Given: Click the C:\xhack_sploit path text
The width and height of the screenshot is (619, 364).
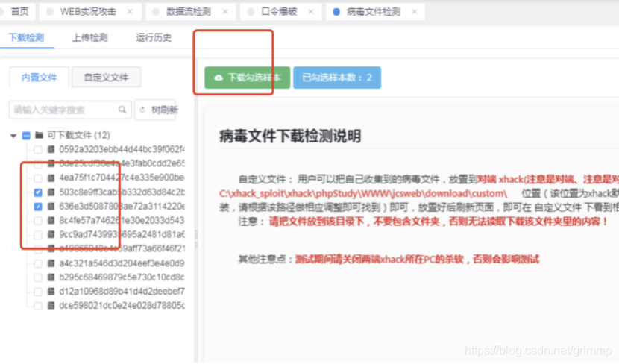Looking at the screenshot, I should (362, 193).
